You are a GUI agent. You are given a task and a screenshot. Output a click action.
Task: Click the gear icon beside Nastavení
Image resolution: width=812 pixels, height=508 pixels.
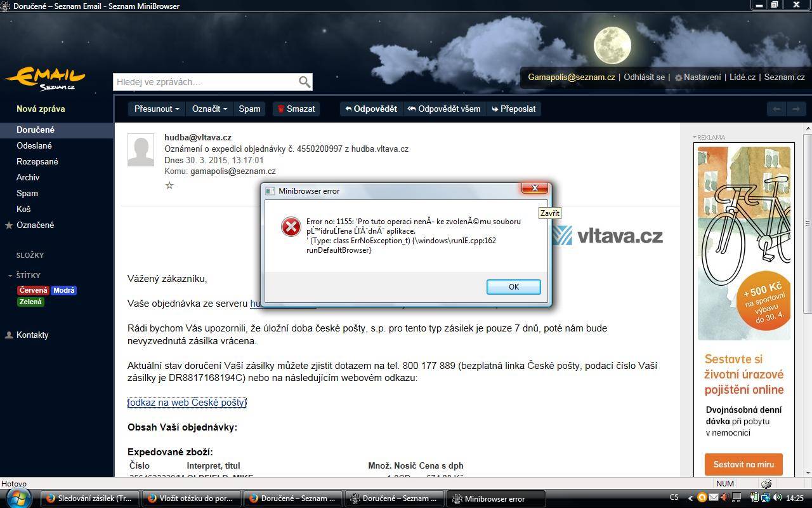pos(678,77)
